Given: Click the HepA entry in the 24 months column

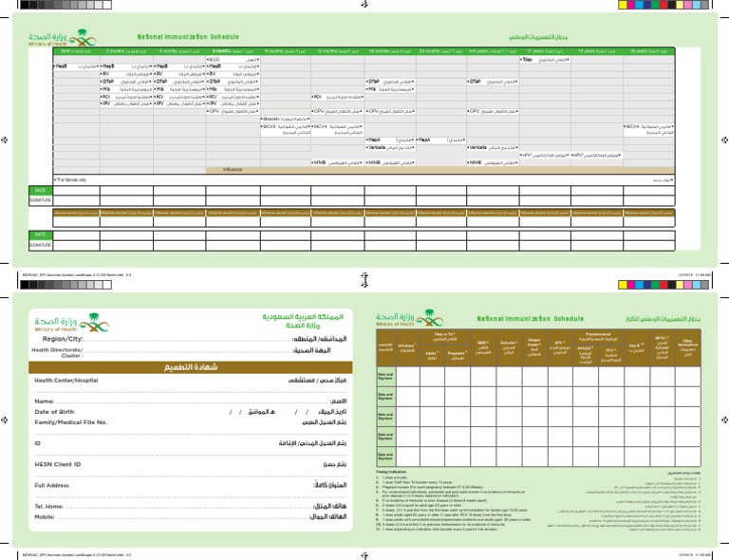Looking at the screenshot, I should point(440,140).
